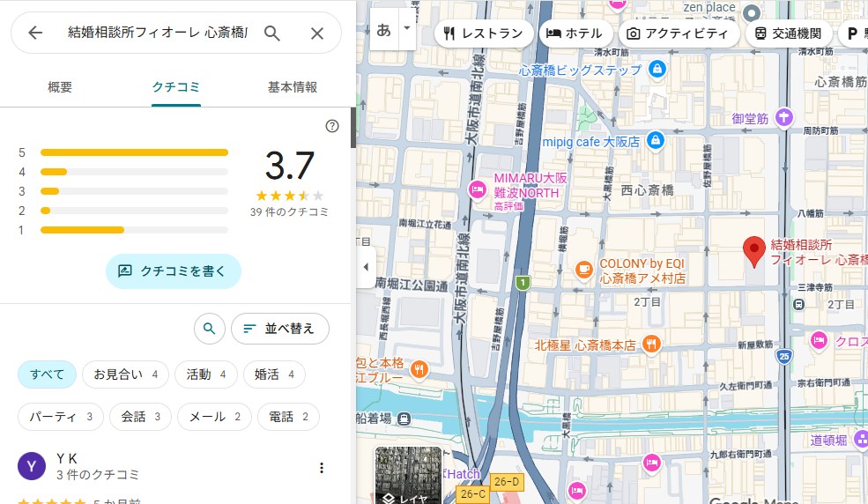The image size is (868, 504).
Task: Filter the map by レストラン
Action: point(484,33)
